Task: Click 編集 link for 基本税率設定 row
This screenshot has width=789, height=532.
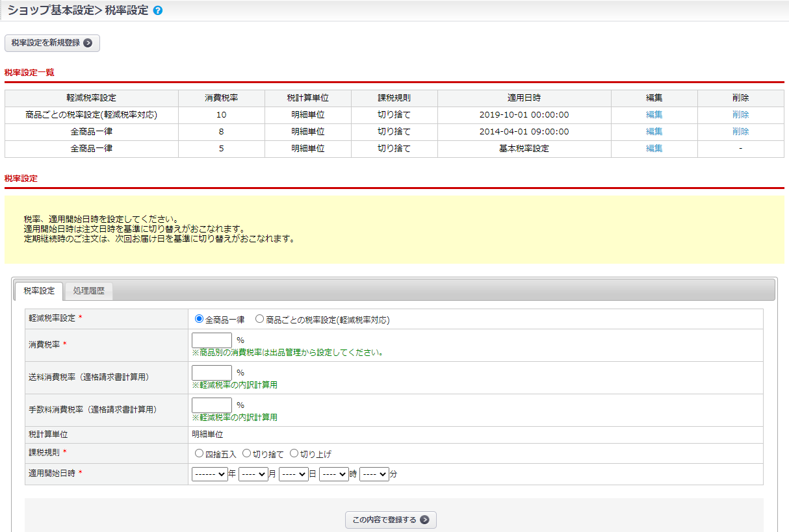Action: click(654, 149)
